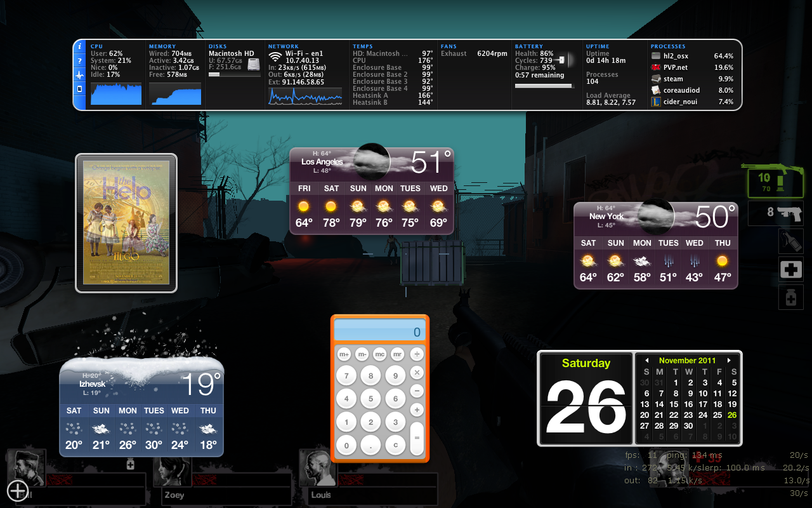Click calculator m+ memory button
The height and width of the screenshot is (508, 812).
pos(344,354)
